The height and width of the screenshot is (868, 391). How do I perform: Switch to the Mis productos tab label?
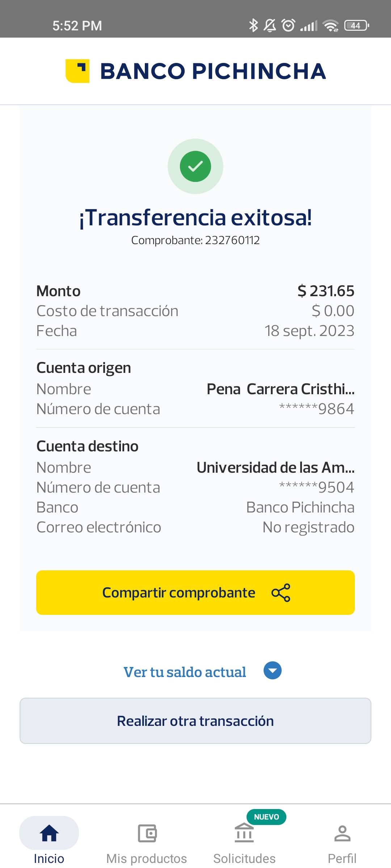point(147,859)
